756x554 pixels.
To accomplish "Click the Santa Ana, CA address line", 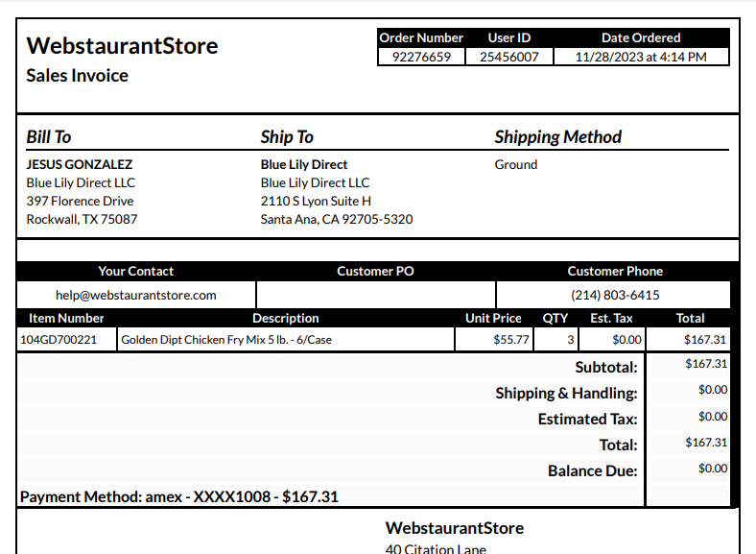I will point(337,219).
